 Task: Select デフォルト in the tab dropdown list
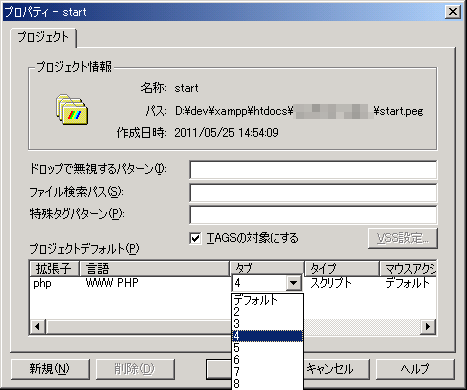267,300
